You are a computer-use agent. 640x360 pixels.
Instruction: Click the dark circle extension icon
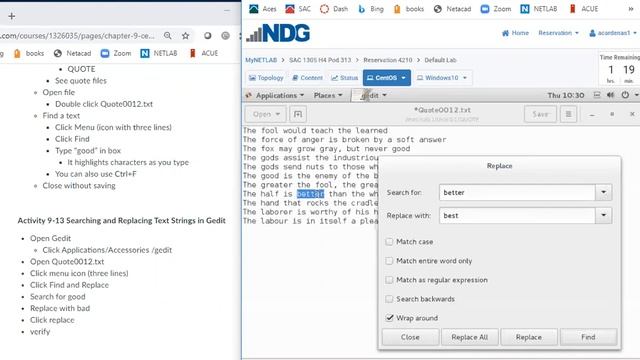(x=208, y=36)
